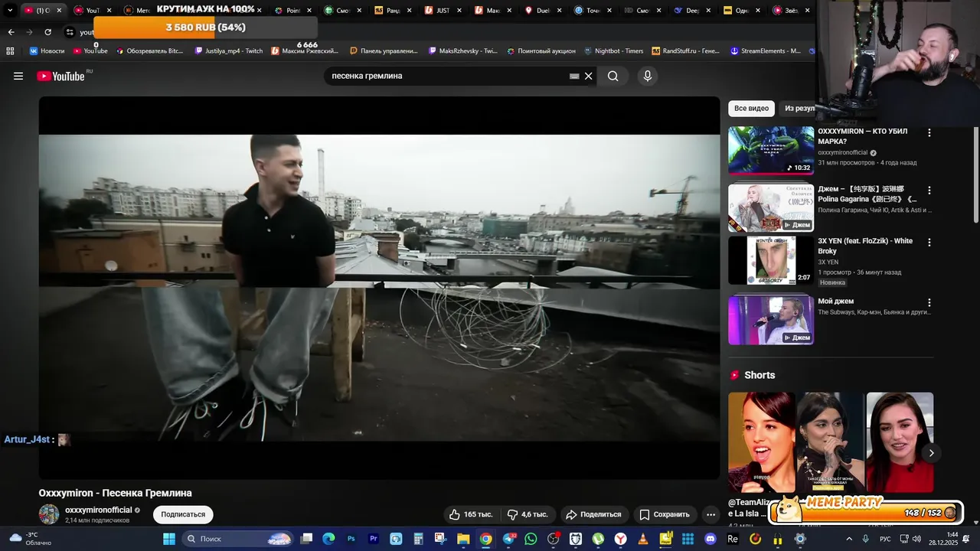This screenshot has width=980, height=551.
Task: Open the bookmarks apps grid icon
Action: pos(10,51)
